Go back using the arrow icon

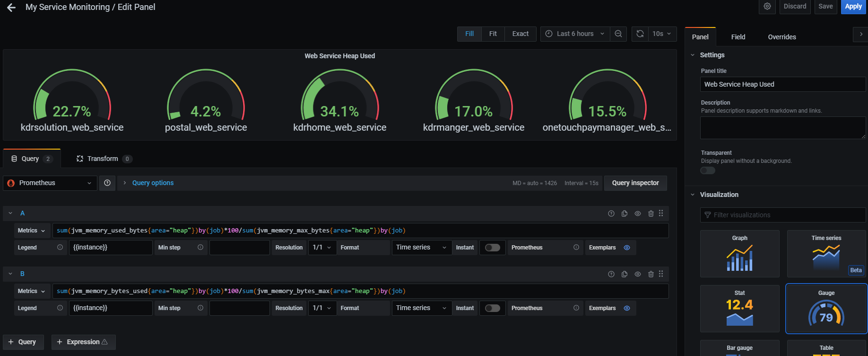pos(11,7)
